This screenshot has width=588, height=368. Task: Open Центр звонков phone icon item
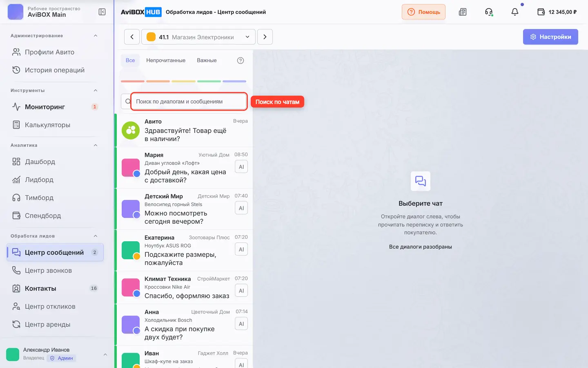click(55, 270)
